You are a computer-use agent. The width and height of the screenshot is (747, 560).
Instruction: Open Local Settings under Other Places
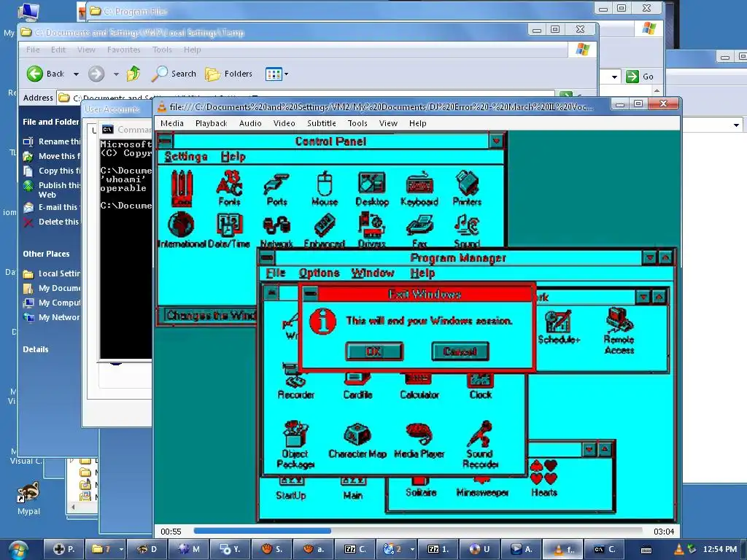(52, 273)
